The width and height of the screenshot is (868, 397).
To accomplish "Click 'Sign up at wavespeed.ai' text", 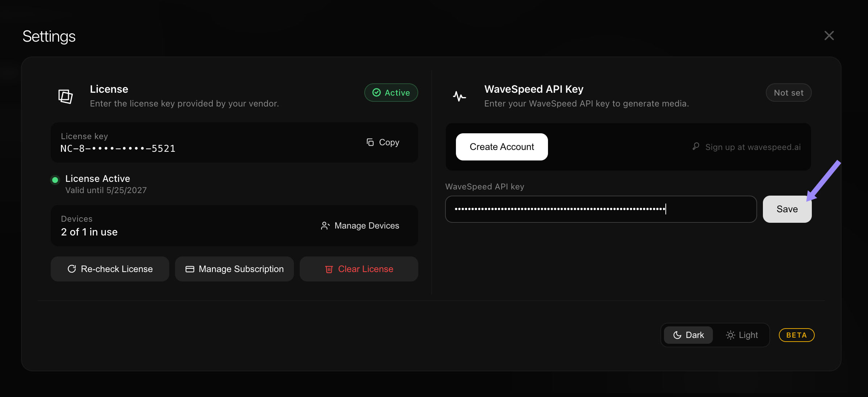I will click(753, 147).
